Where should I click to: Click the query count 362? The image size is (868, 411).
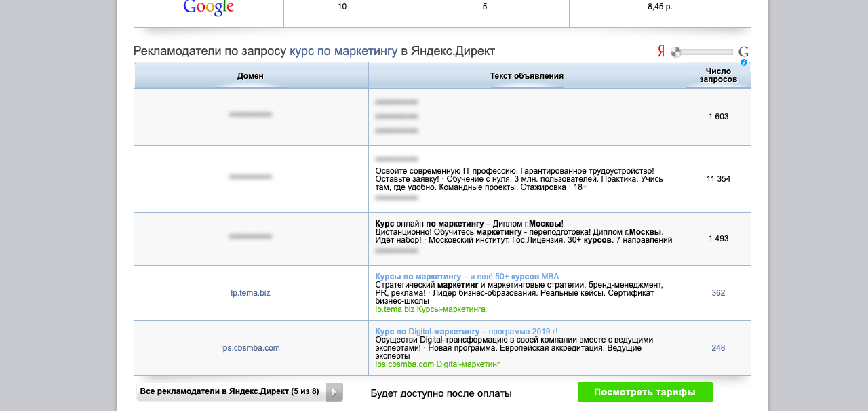[x=718, y=293]
